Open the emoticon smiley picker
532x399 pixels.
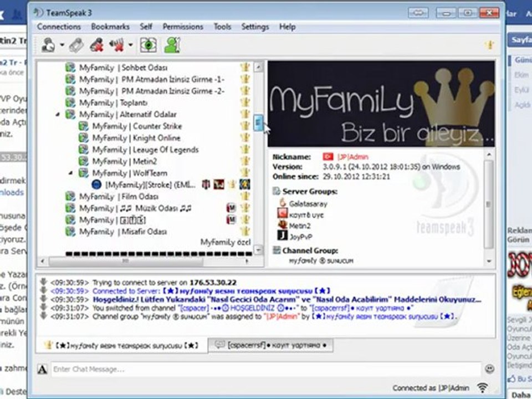[489, 369]
